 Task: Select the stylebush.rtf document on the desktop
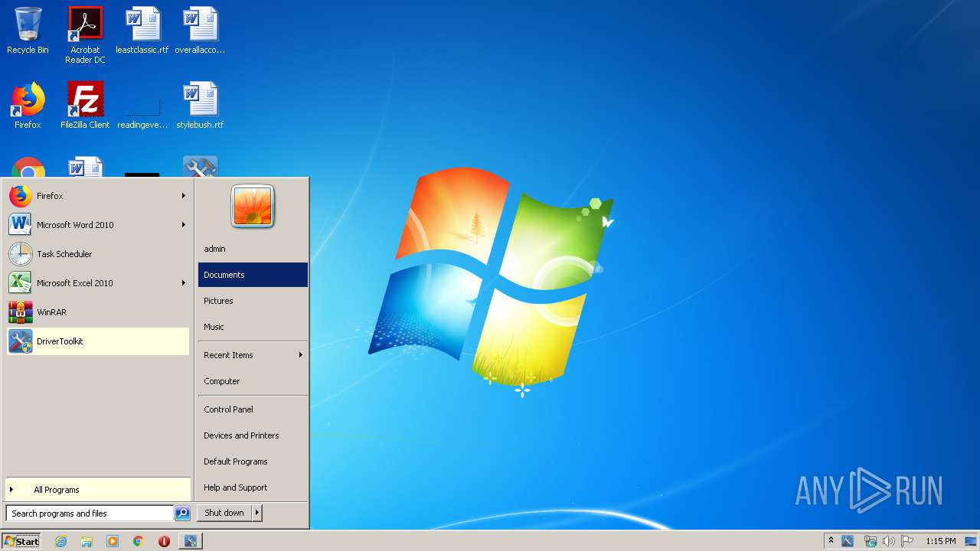(200, 106)
